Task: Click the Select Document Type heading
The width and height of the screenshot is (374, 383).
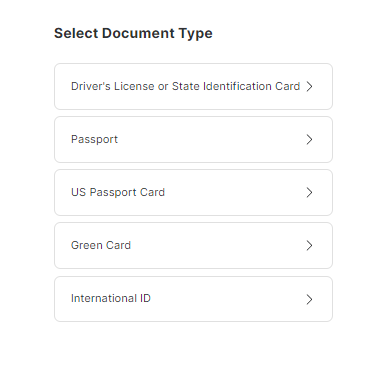Action: click(x=133, y=33)
